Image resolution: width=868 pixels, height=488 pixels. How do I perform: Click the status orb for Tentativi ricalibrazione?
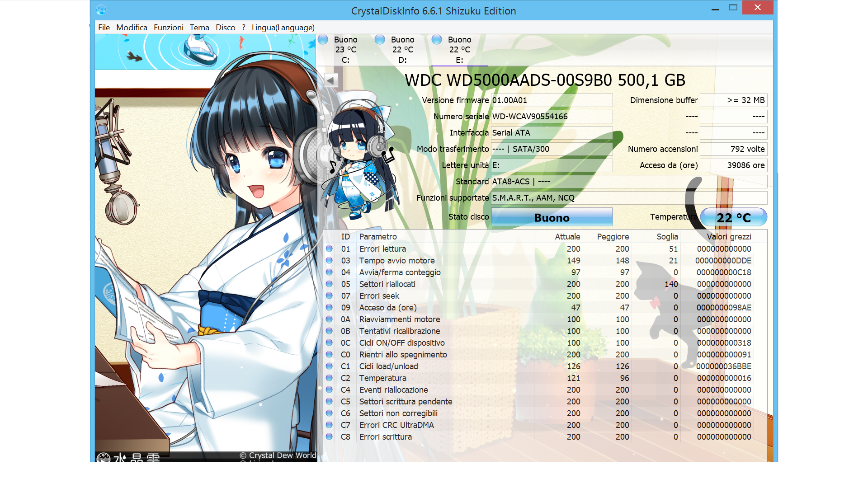click(329, 331)
